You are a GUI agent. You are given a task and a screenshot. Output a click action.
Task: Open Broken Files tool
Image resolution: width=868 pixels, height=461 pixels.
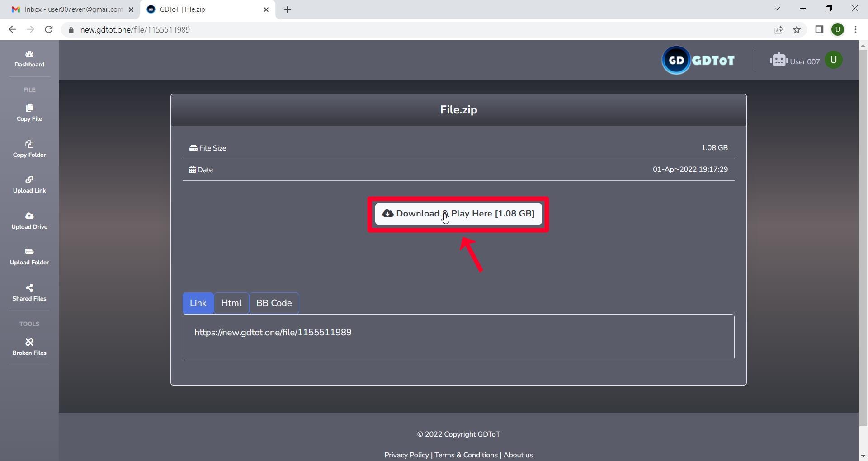pos(29,347)
